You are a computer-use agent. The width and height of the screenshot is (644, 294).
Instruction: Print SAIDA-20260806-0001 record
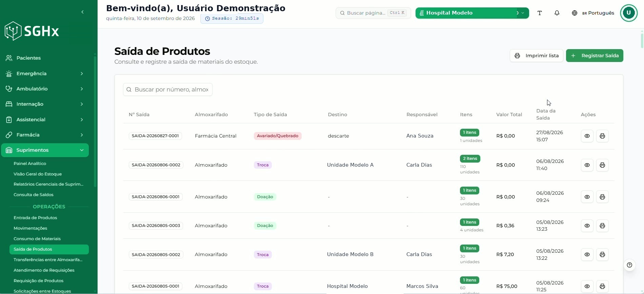602,197
